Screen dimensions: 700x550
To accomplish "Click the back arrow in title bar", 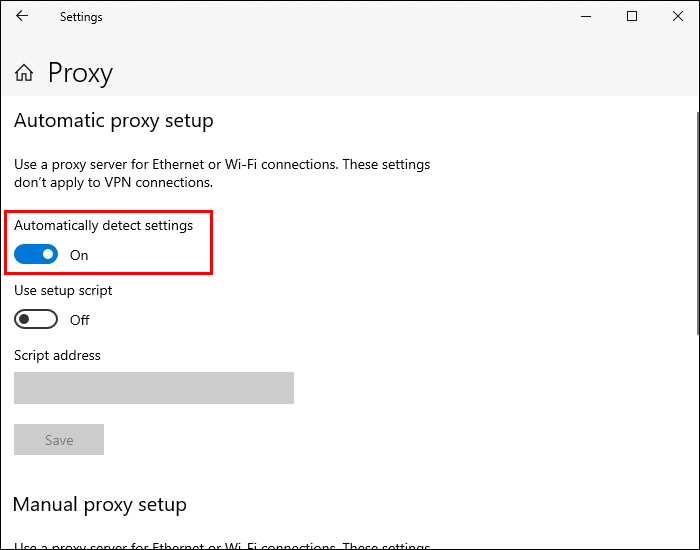I will click(22, 16).
